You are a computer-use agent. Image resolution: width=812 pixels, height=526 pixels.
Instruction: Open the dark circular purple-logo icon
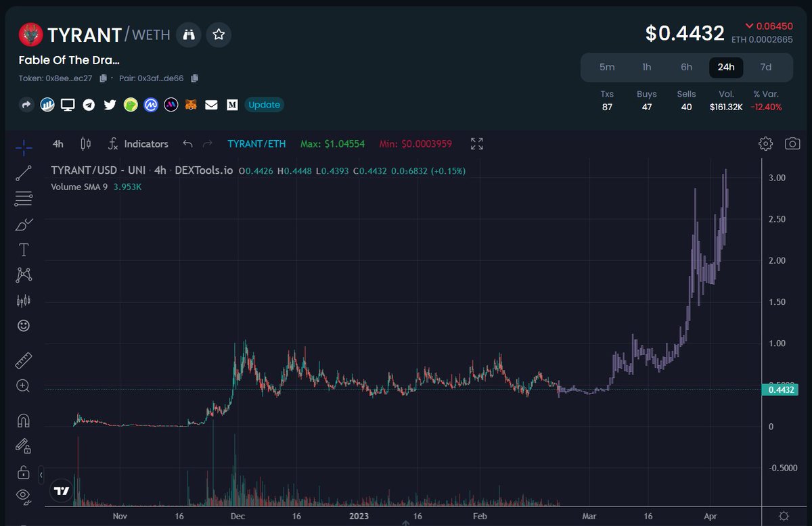point(171,105)
